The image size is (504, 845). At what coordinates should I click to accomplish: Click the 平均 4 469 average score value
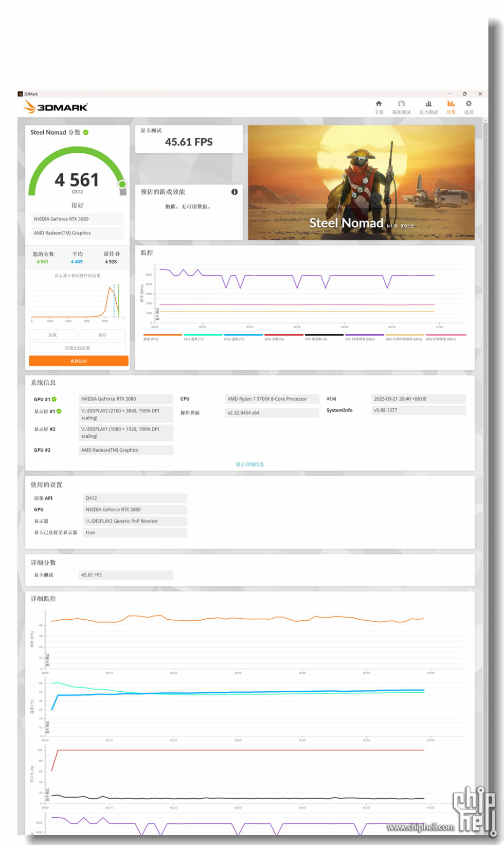tap(77, 262)
